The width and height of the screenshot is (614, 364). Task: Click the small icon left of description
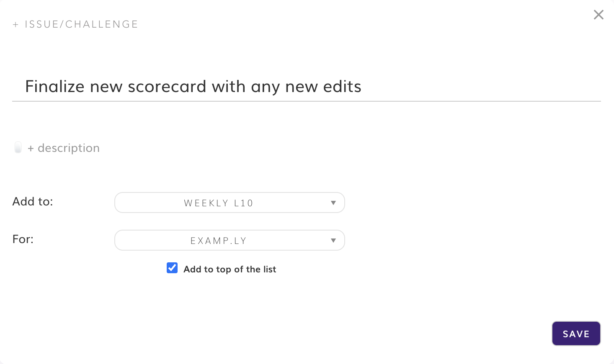[18, 148]
